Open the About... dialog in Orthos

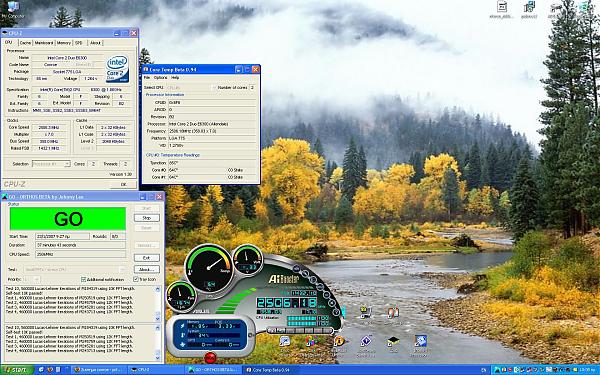(x=147, y=269)
